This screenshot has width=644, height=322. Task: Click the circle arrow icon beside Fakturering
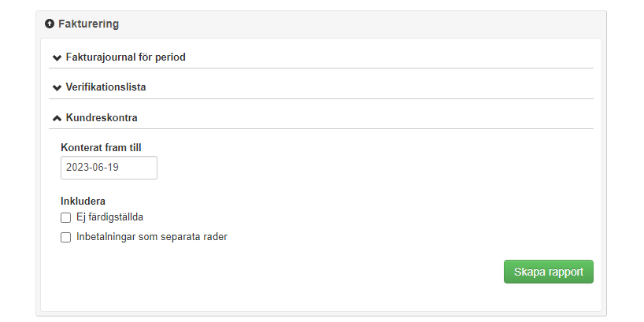coord(50,24)
